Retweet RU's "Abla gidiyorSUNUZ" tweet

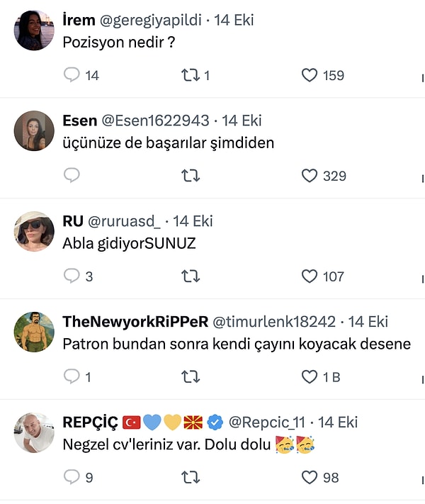click(190, 276)
